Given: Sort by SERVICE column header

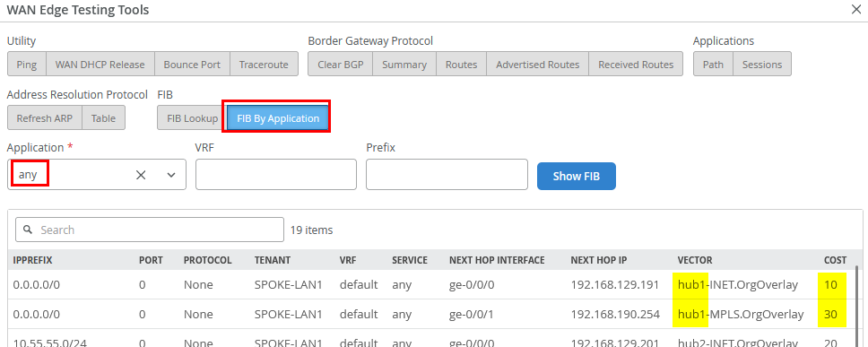Looking at the screenshot, I should tap(410, 259).
